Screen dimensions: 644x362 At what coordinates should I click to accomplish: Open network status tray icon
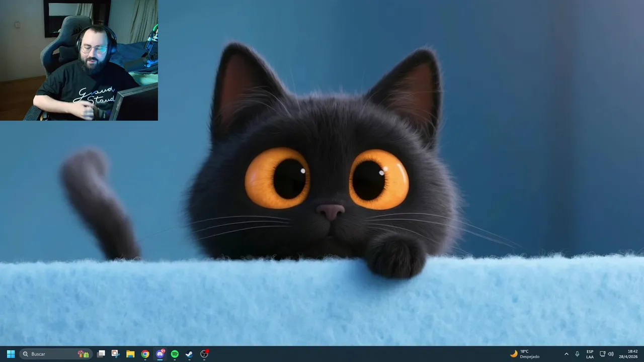[x=602, y=354]
